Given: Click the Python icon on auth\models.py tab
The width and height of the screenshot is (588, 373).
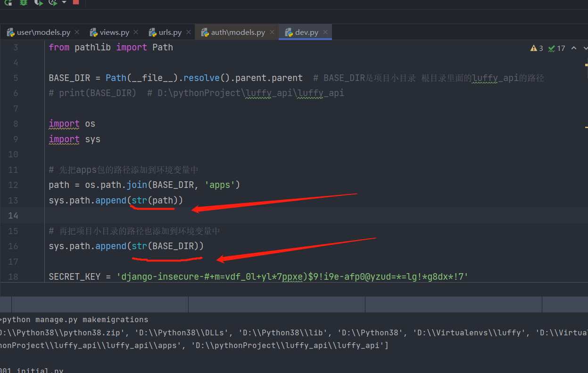Looking at the screenshot, I should pyautogui.click(x=205, y=32).
